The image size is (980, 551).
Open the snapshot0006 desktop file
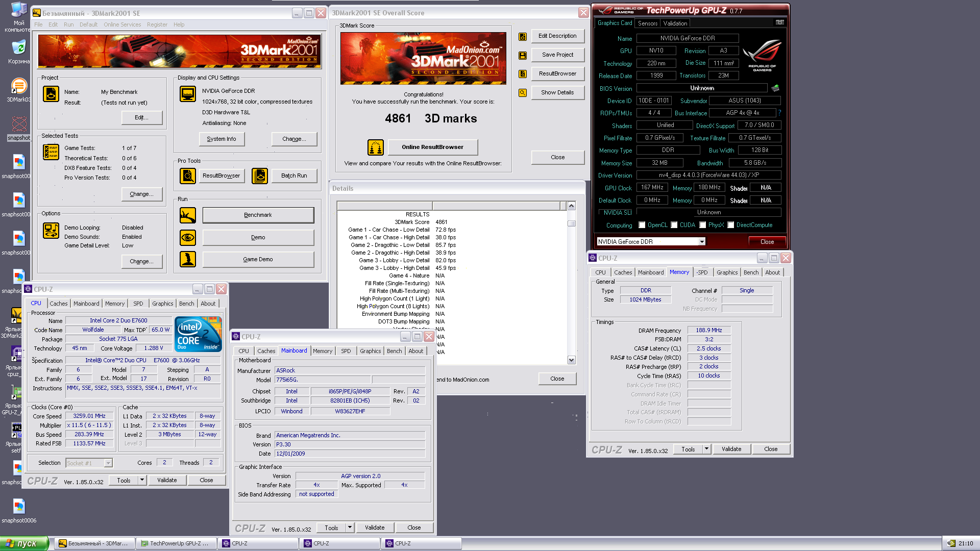(19, 511)
